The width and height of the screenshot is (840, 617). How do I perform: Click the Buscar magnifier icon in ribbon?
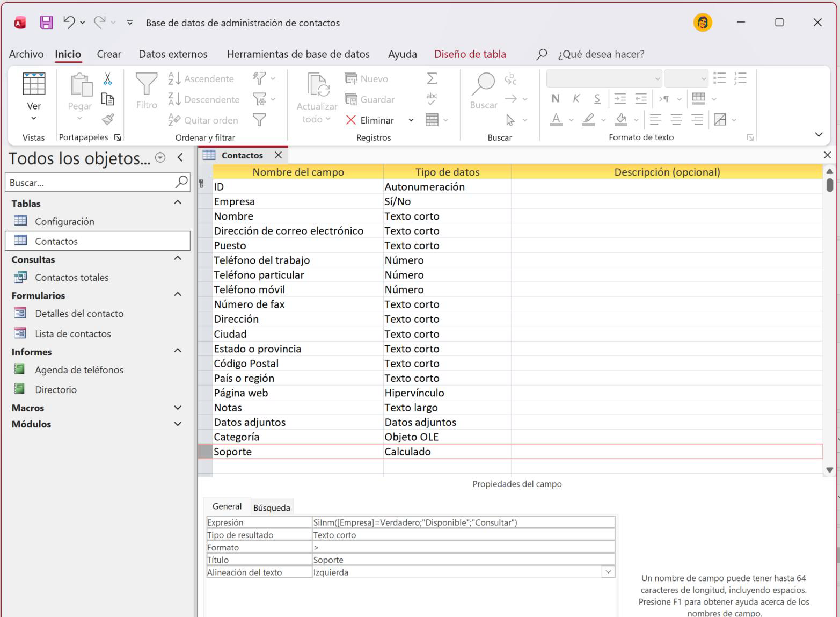[x=484, y=84]
